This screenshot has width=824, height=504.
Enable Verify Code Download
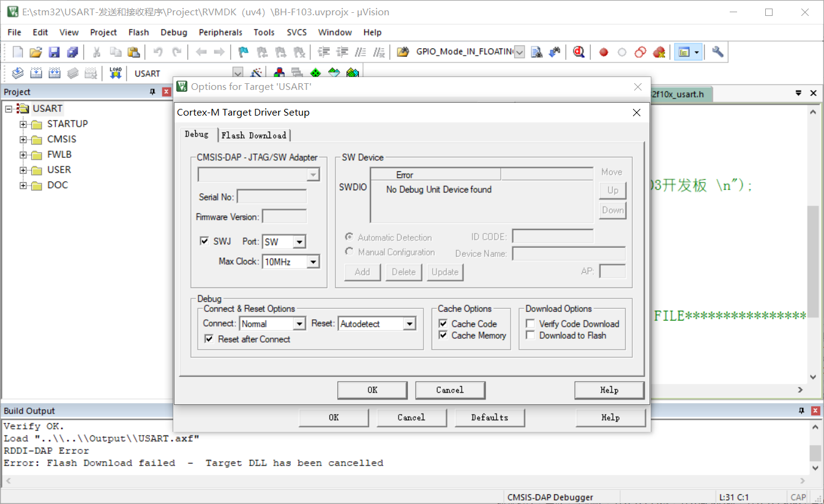[531, 324]
